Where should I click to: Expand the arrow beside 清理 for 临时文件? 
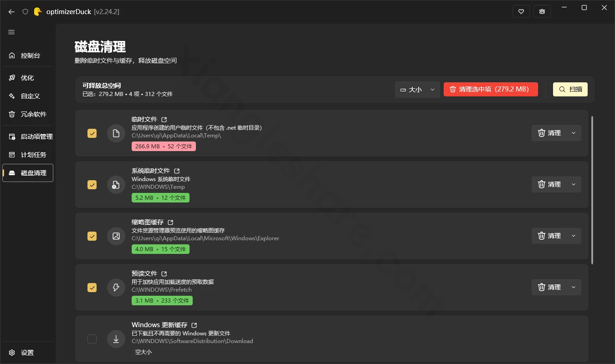point(574,133)
